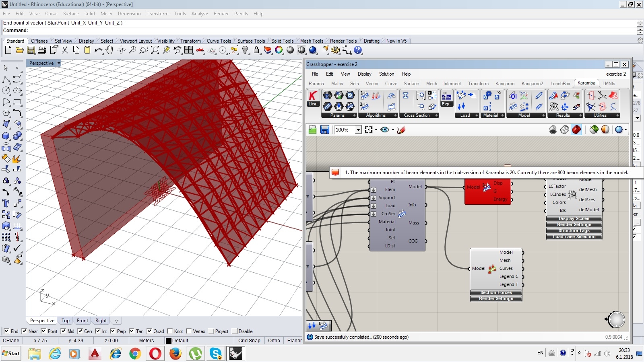
Task: Click the red car icon
Action: coord(200,50)
